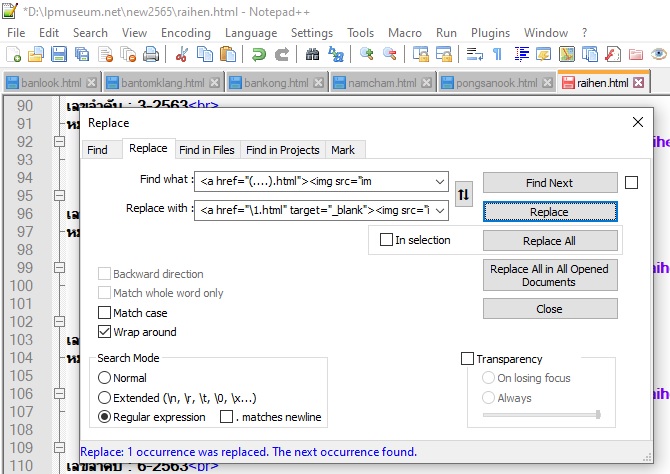Image resolution: width=670 pixels, height=474 pixels.
Task: Click the Find Next button
Action: [x=549, y=183]
